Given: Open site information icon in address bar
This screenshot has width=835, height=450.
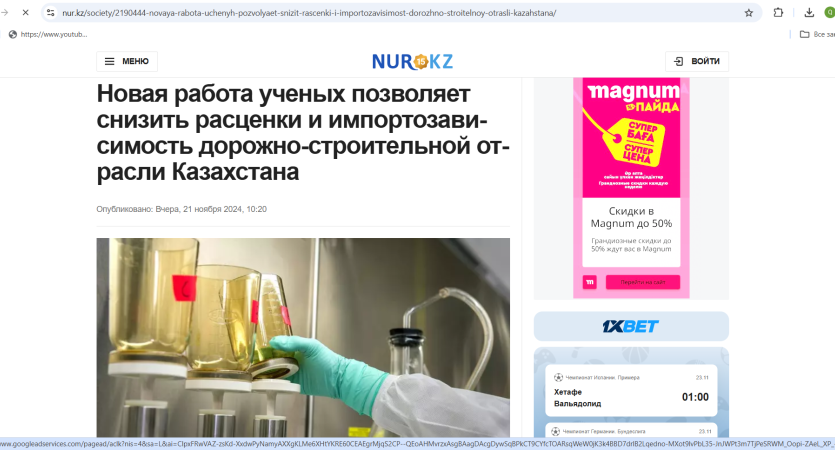Looking at the screenshot, I should tap(51, 12).
